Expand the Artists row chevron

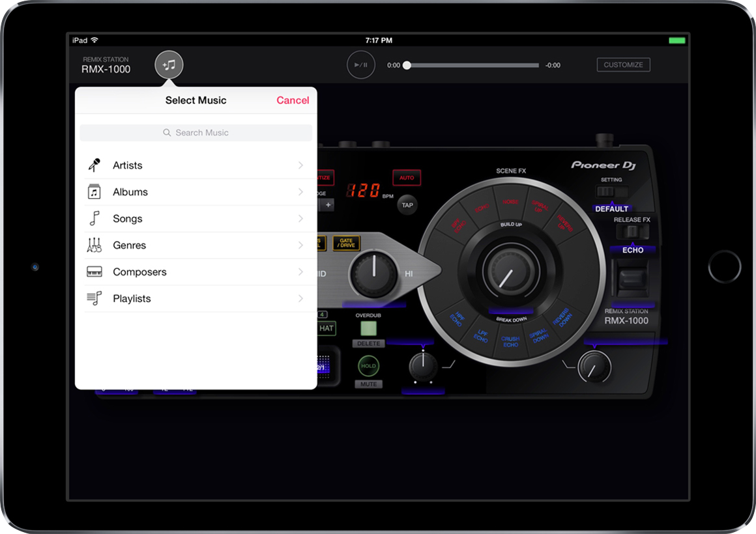coord(300,165)
